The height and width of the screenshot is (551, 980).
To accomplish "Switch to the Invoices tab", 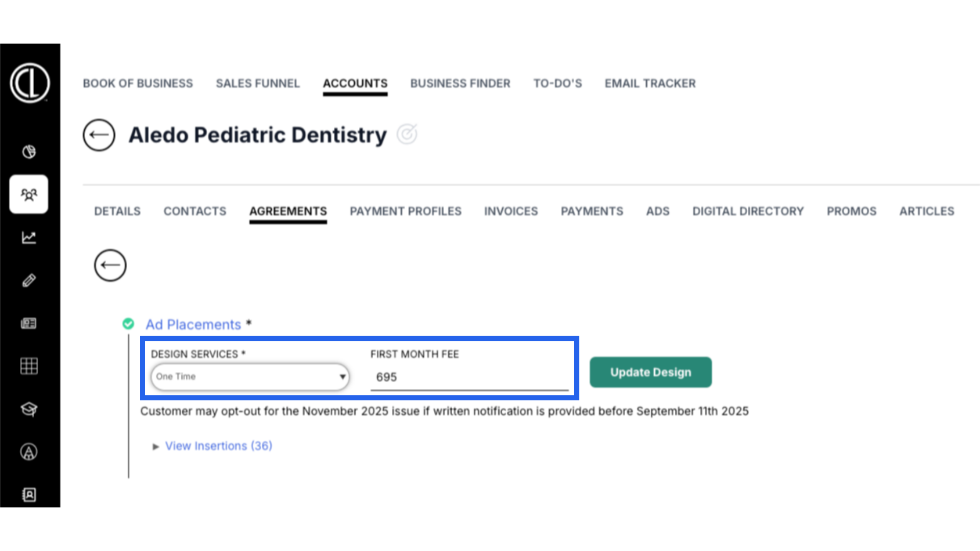I will (511, 211).
